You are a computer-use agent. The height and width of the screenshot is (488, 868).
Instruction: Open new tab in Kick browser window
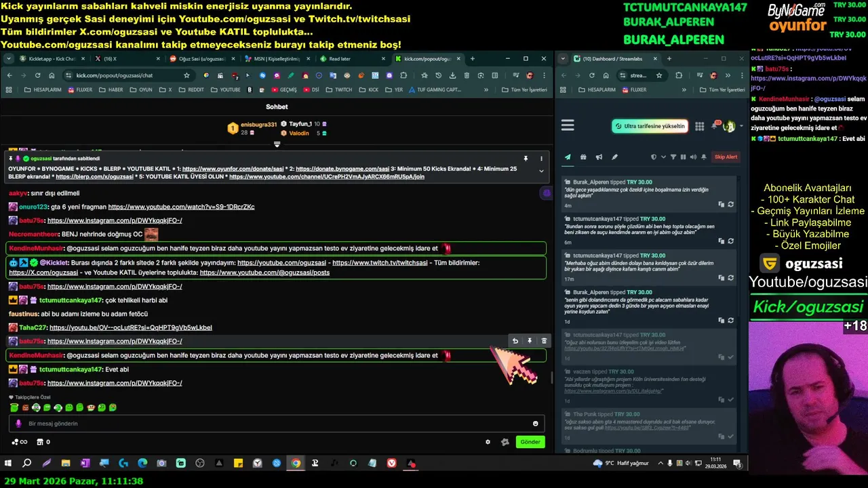(x=472, y=59)
